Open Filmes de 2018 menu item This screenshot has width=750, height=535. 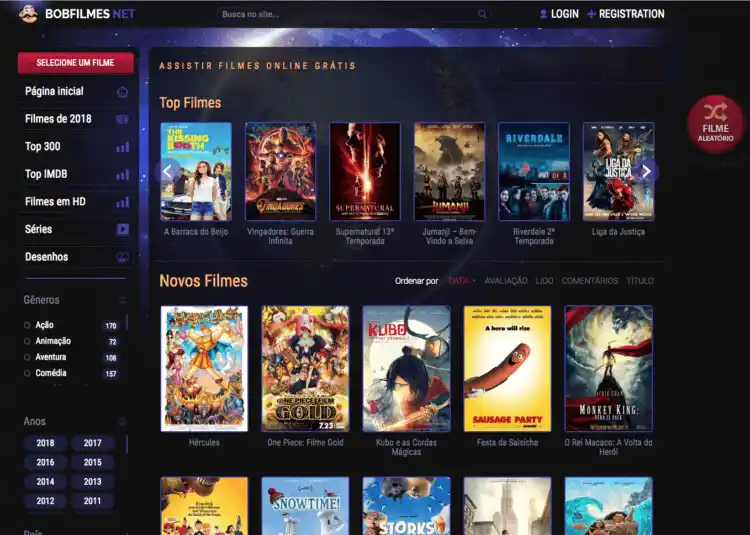tap(77, 119)
